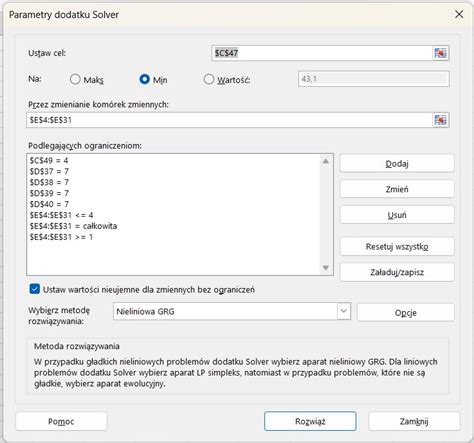Click the range selector icon for variable cells
The height and width of the screenshot is (443, 474).
(x=440, y=120)
